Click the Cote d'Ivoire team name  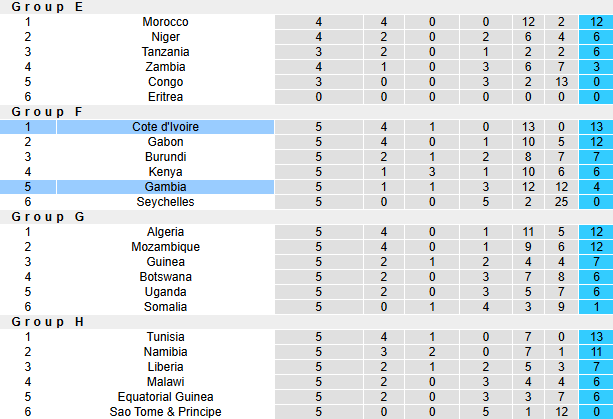(x=165, y=127)
